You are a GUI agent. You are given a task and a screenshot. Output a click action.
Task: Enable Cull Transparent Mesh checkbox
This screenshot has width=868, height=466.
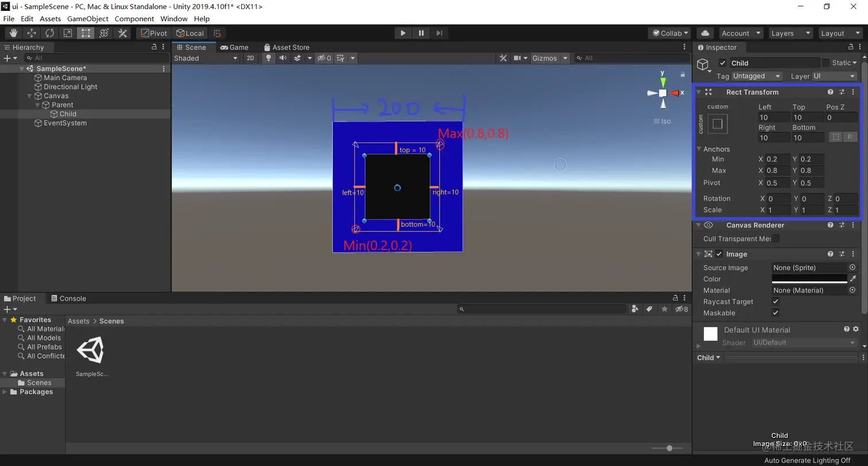point(776,238)
